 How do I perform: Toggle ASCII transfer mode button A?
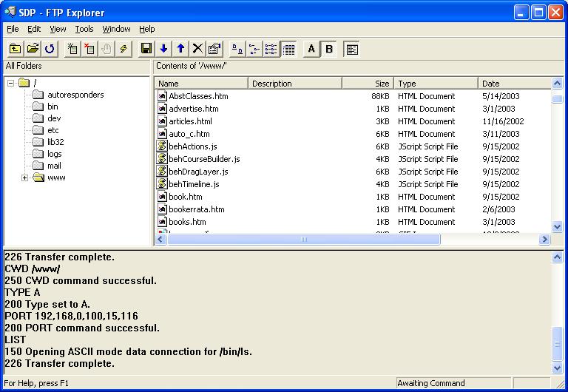pos(311,49)
